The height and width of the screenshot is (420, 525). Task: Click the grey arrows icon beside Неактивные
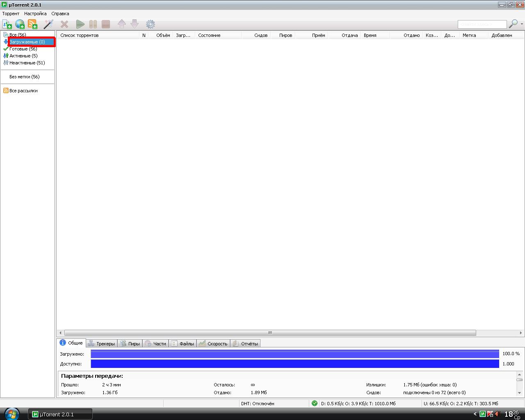pos(6,63)
